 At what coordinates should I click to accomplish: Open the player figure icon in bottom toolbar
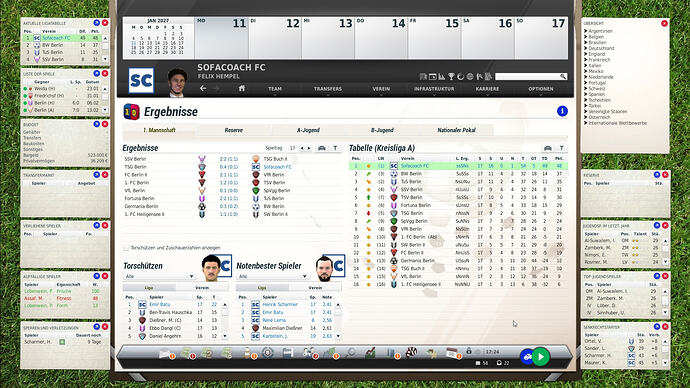pyautogui.click(x=247, y=353)
